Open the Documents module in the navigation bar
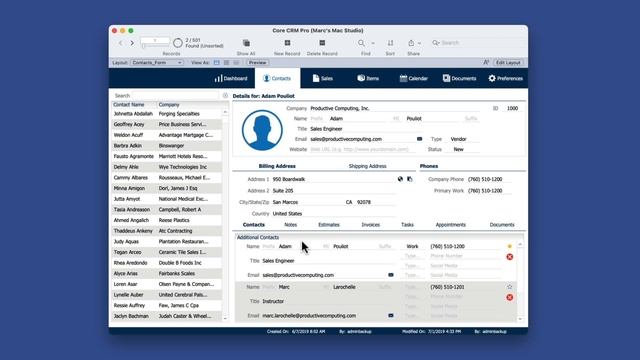Image resolution: width=640 pixels, height=360 pixels. click(x=460, y=78)
